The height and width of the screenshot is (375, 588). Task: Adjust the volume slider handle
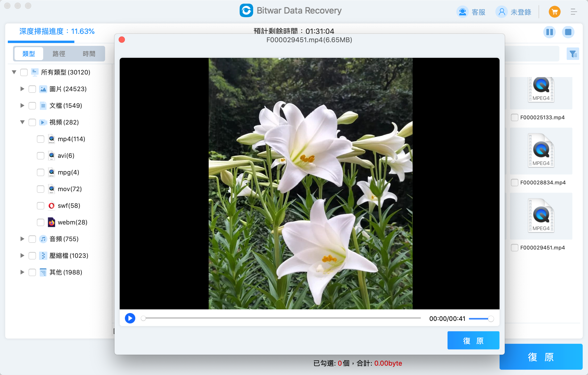point(491,319)
